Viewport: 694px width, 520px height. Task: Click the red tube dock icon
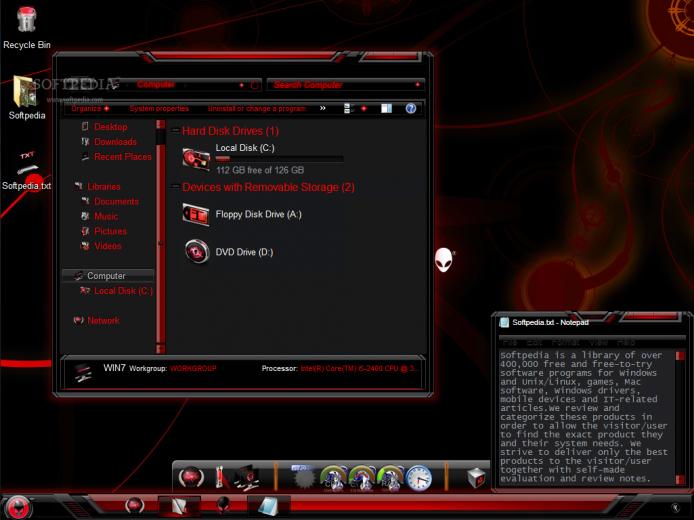[x=220, y=478]
